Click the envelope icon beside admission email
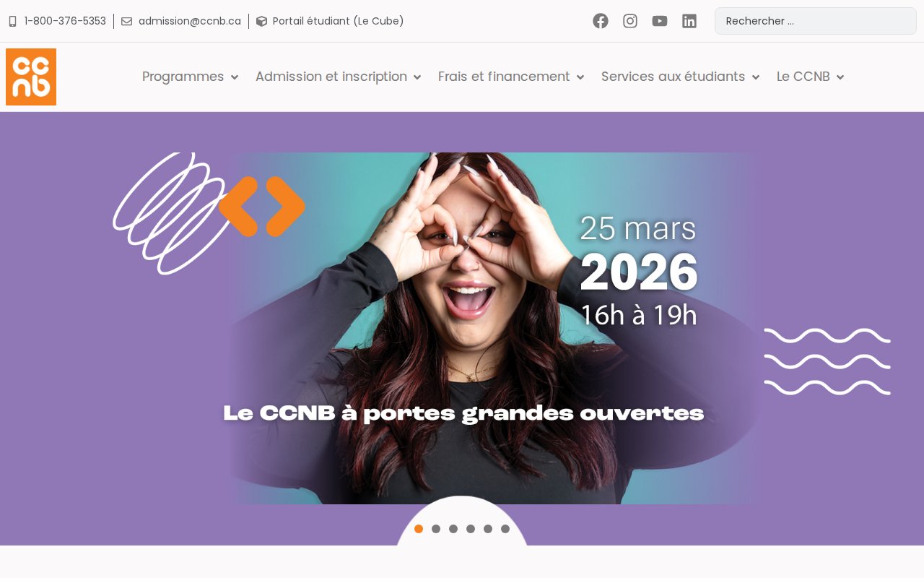Viewport: 924px width, 578px height. pyautogui.click(x=126, y=22)
